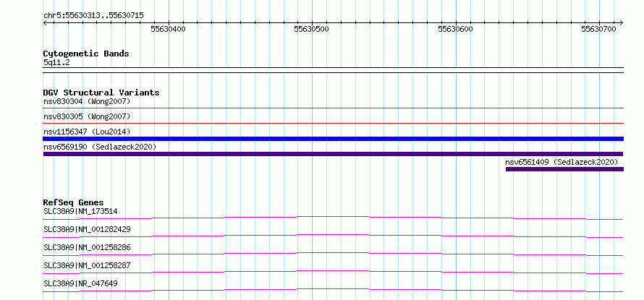The width and height of the screenshot is (644, 300).
Task: Click ruler position 55630700
Action: 599,29
